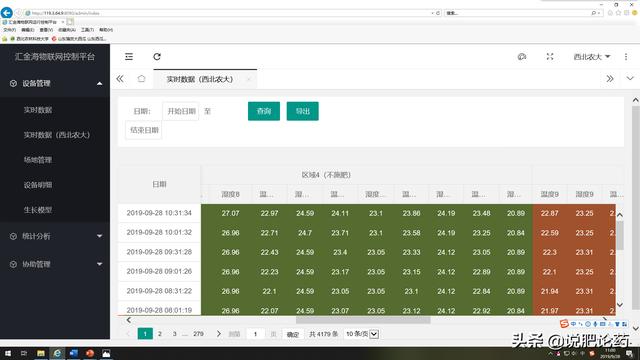Click current page 1 pagination button
The width and height of the screenshot is (640, 360).
(x=145, y=333)
